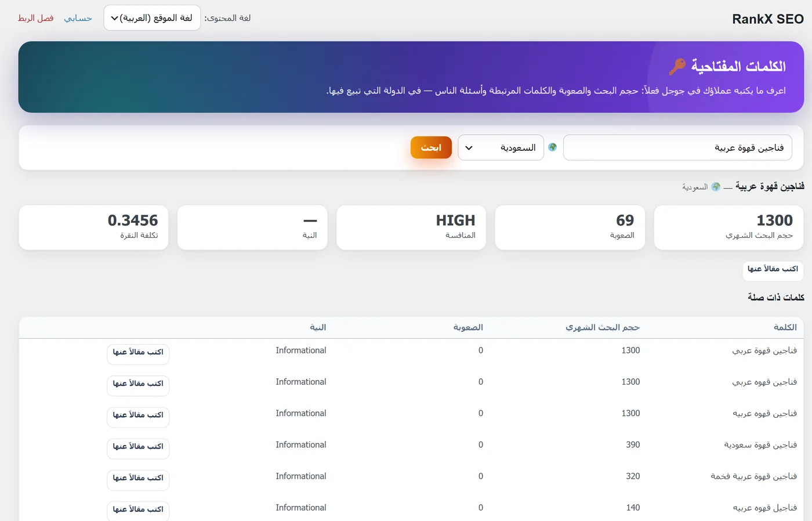The width and height of the screenshot is (812, 521).
Task: Click the "حجم البحث الشهري" table column header
Action: coord(603,327)
